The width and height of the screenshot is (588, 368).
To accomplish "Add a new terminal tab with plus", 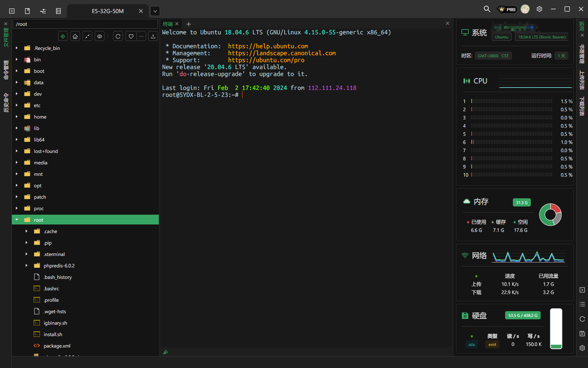I will [x=189, y=24].
